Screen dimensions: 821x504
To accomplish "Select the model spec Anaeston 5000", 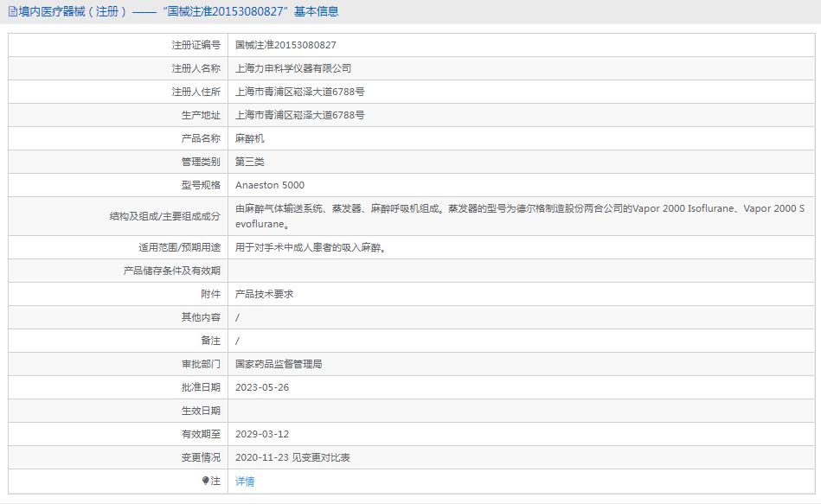I will point(270,185).
